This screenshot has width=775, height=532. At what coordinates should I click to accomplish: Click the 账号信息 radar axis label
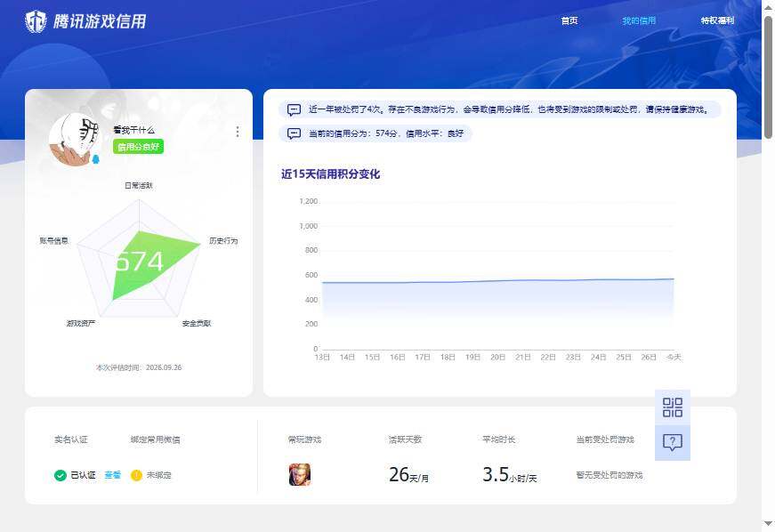click(54, 241)
